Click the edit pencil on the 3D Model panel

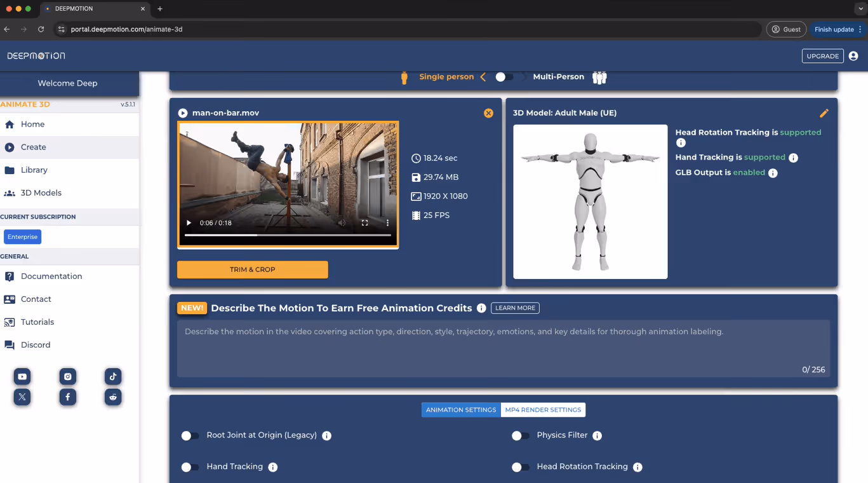pos(824,113)
